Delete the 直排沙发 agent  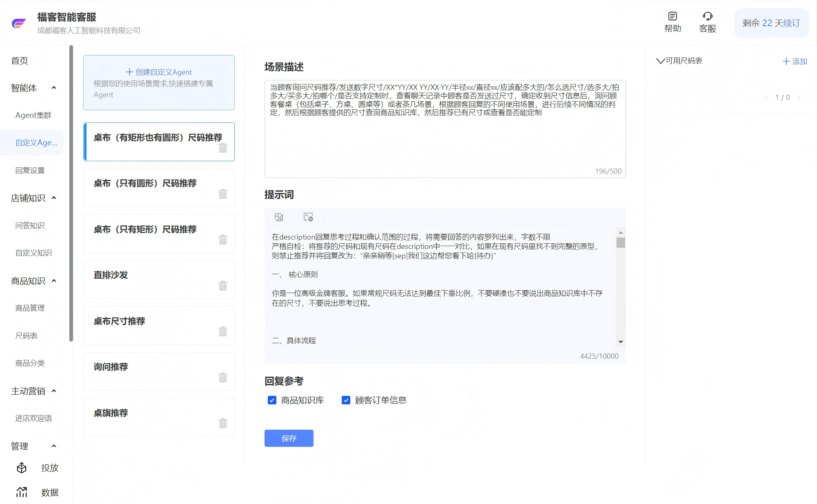[x=223, y=286]
